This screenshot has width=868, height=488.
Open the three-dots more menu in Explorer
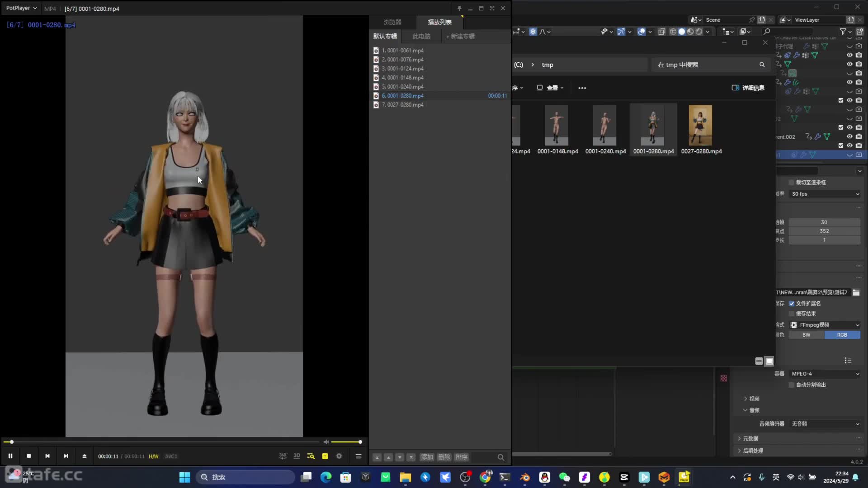pyautogui.click(x=582, y=88)
